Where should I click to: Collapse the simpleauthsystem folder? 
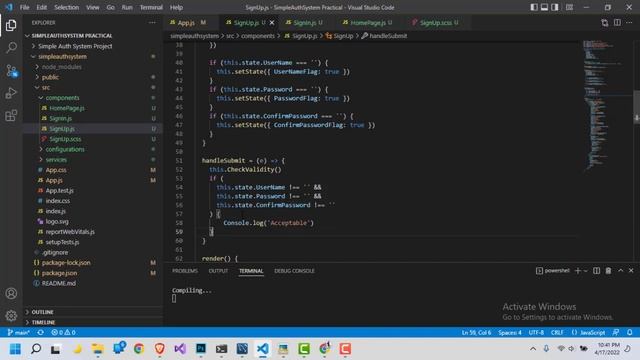(34, 57)
